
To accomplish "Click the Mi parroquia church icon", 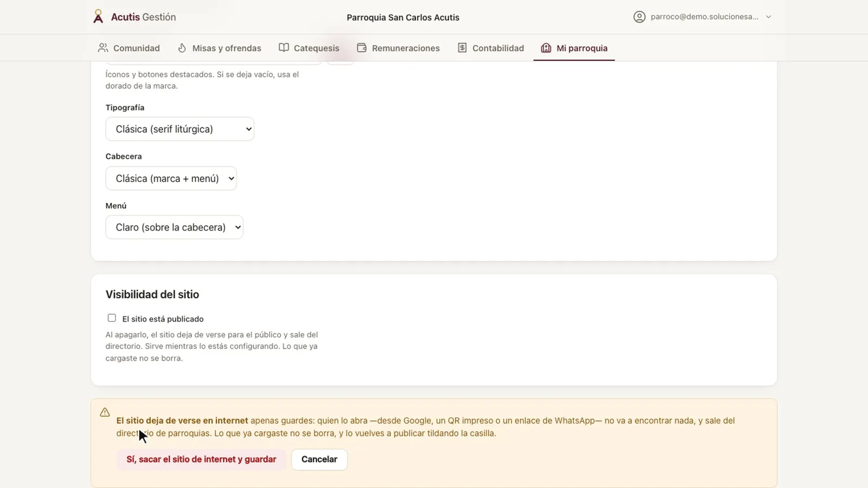I will coord(546,48).
